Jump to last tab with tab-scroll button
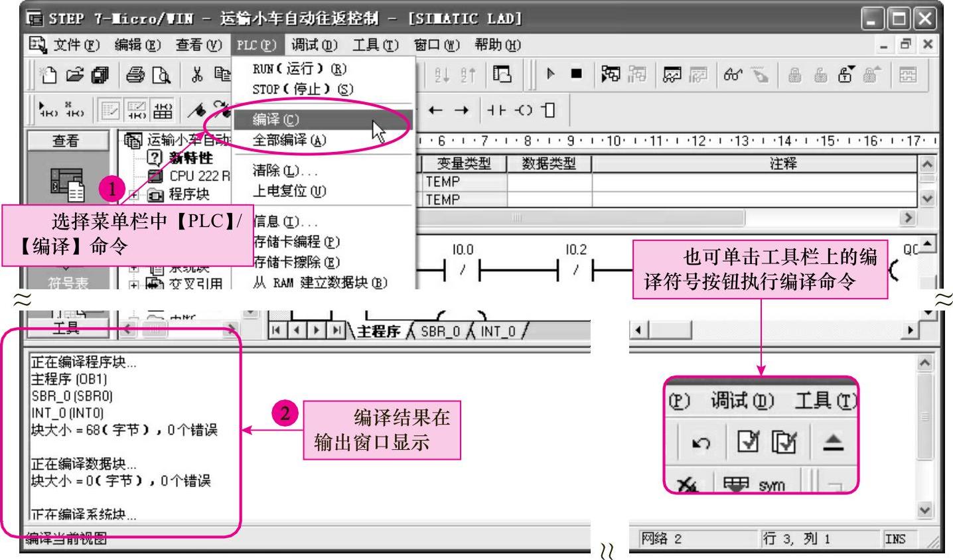Viewport: 953px width, 560px height. [337, 330]
